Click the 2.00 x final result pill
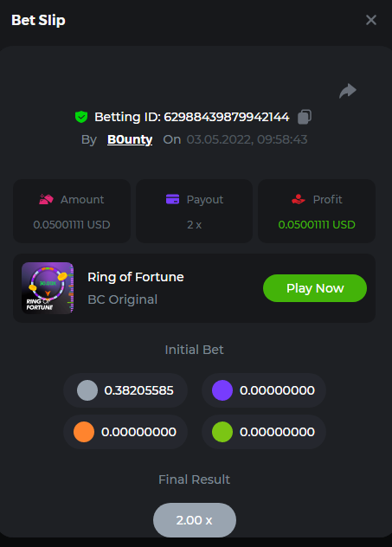Image resolution: width=392 pixels, height=547 pixels. tap(195, 520)
